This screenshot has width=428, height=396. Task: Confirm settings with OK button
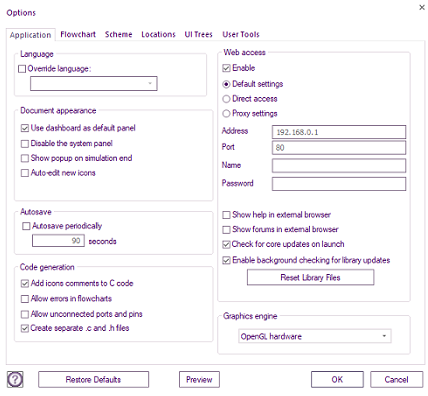pos(337,379)
